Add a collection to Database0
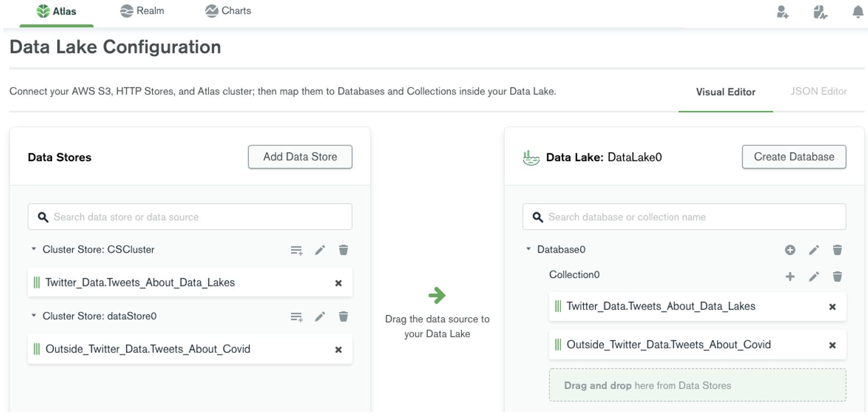The height and width of the screenshot is (418, 868). pos(790,250)
